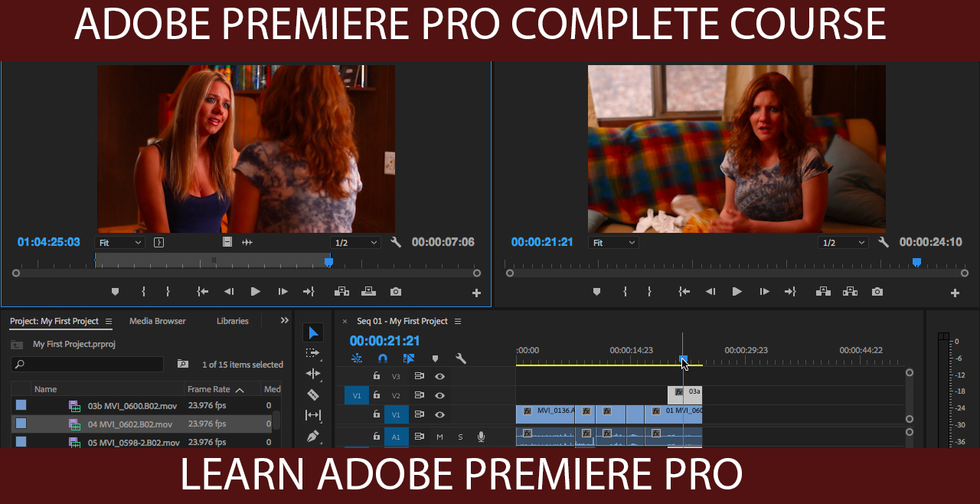This screenshot has width=980, height=504.
Task: Select the Pen tool
Action: 312,436
